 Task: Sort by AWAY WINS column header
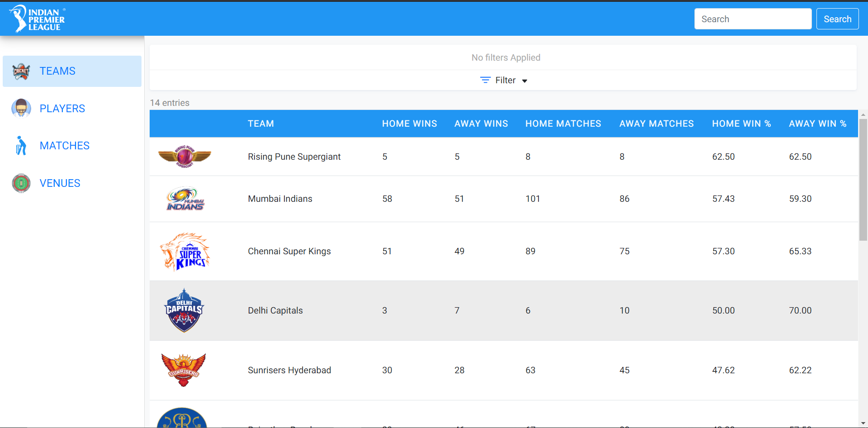tap(481, 124)
